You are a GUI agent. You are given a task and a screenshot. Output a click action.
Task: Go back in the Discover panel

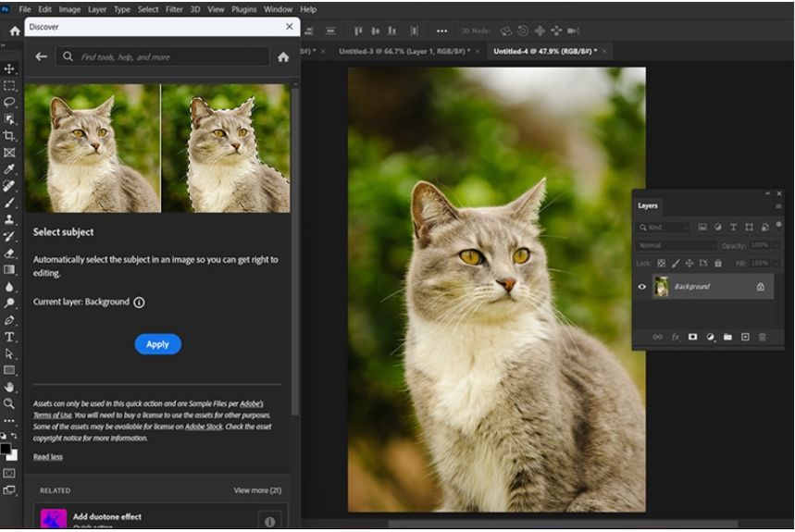(x=41, y=56)
